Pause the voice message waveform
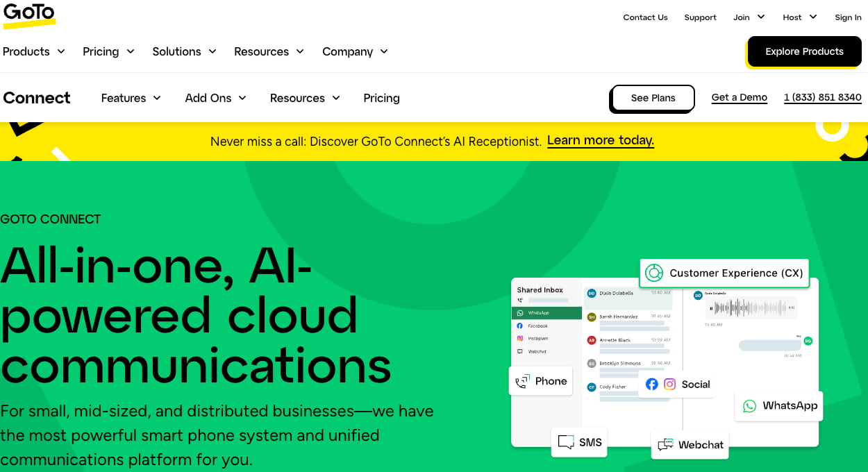The width and height of the screenshot is (868, 472). tap(710, 307)
